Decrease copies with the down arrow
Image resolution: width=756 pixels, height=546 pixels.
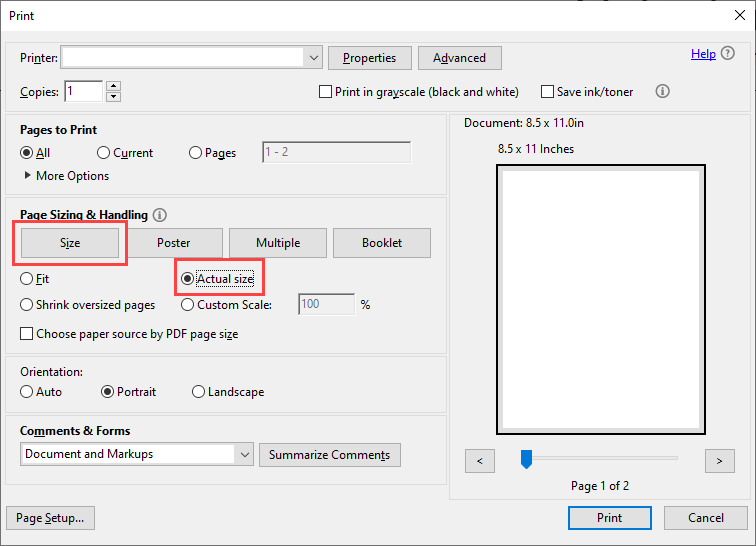[113, 96]
